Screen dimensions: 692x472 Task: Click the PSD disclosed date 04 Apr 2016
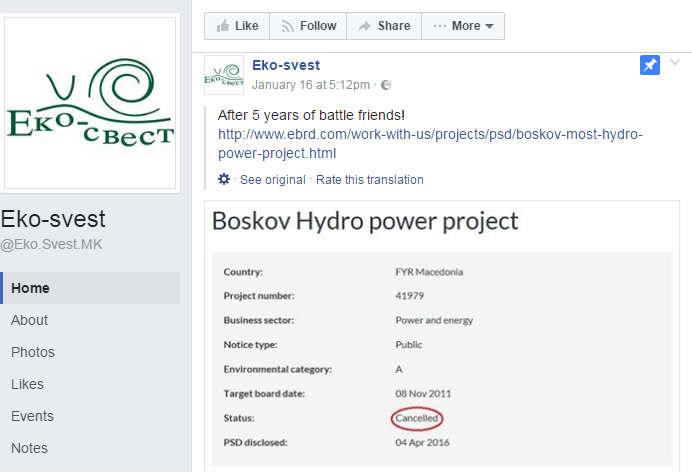pos(422,442)
